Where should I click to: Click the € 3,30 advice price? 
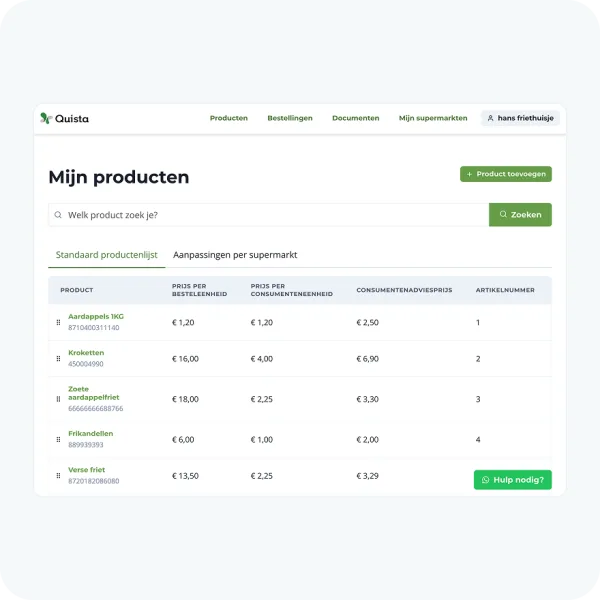click(367, 399)
